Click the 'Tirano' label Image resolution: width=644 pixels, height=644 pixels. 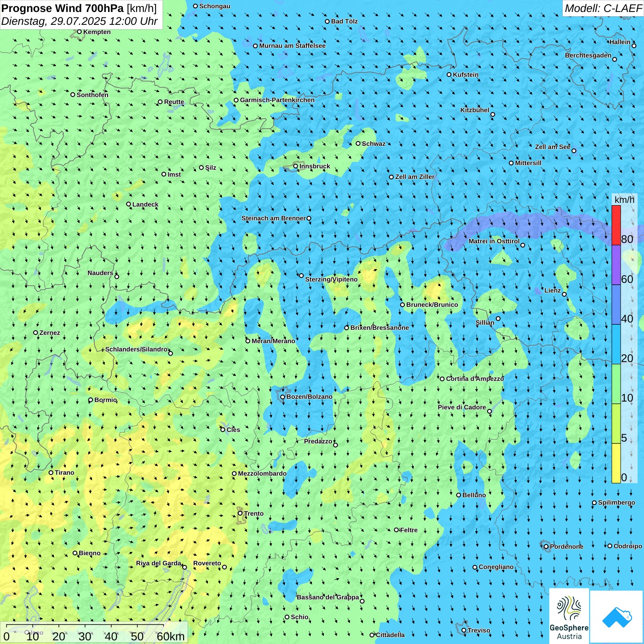point(64,472)
